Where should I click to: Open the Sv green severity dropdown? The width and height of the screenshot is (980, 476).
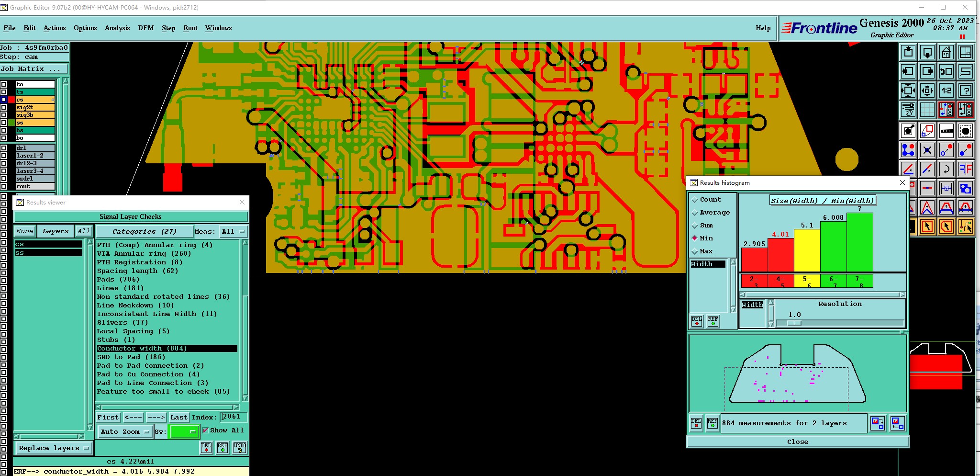click(x=184, y=432)
